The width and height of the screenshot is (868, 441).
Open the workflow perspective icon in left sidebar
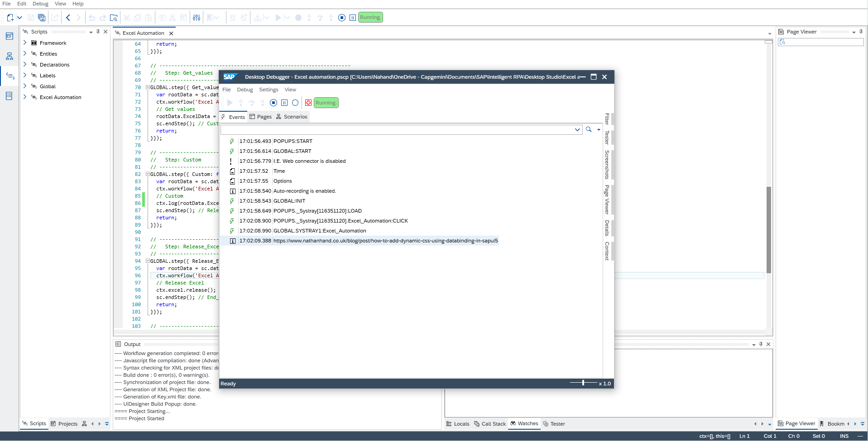pos(9,56)
